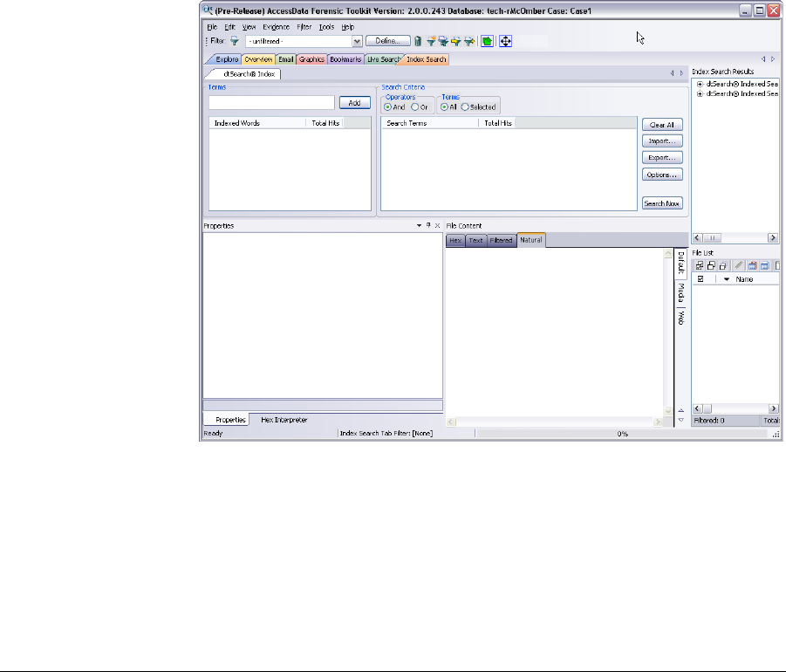Image resolution: width=786 pixels, height=672 pixels.
Task: Click the third overlapping squares File List icon
Action: click(x=723, y=266)
